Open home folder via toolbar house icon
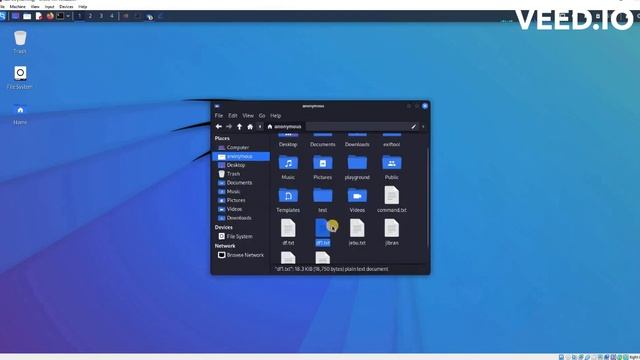The image size is (640, 360). (x=250, y=127)
